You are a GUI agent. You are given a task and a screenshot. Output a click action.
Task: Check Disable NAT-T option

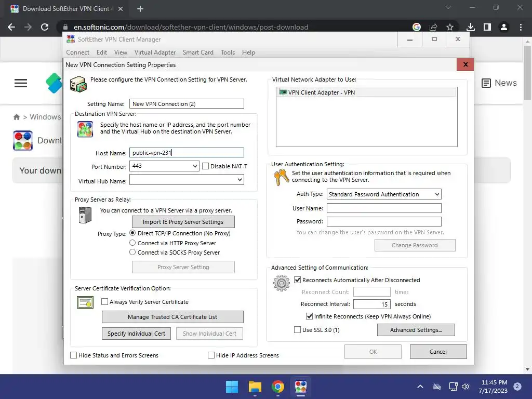click(x=205, y=166)
